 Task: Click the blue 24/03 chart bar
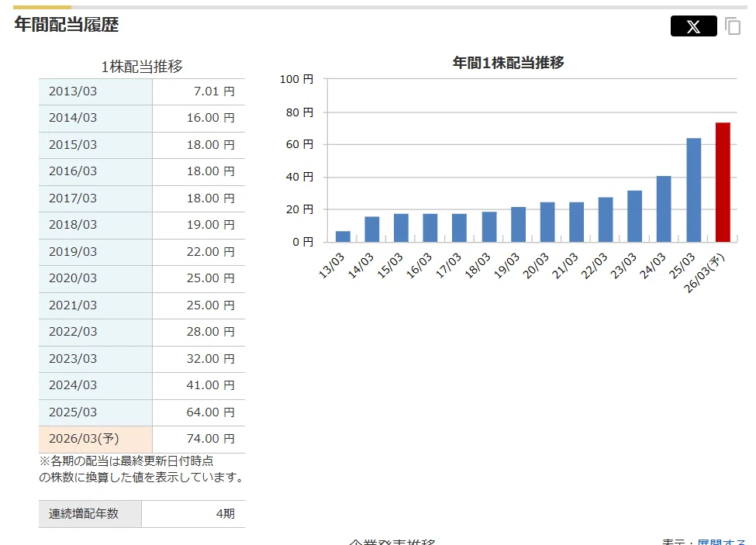pyautogui.click(x=664, y=209)
